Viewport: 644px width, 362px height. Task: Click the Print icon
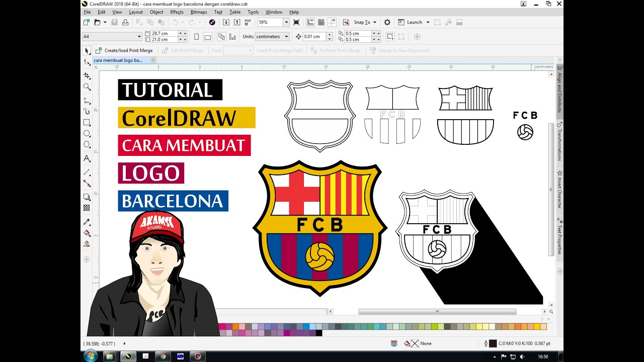[125, 22]
